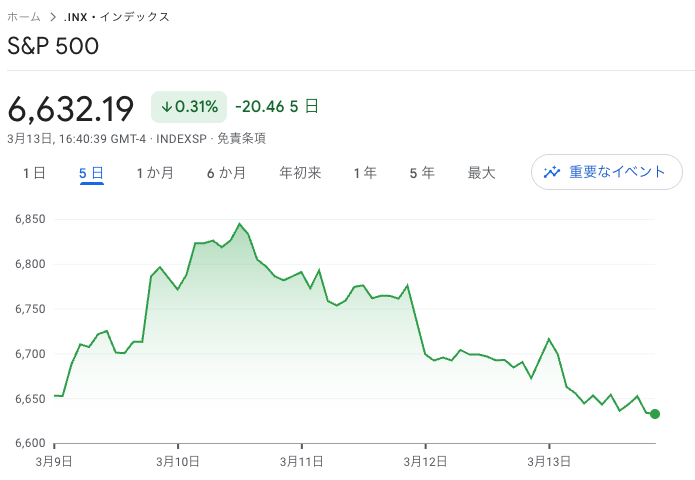Show the 年初来 year-to-date range

point(300,173)
